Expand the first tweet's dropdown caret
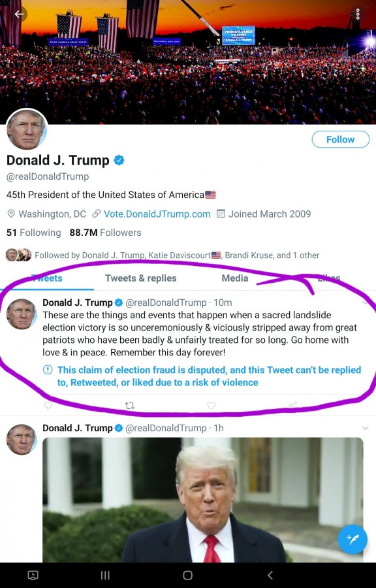This screenshot has width=376, height=588. tap(365, 302)
